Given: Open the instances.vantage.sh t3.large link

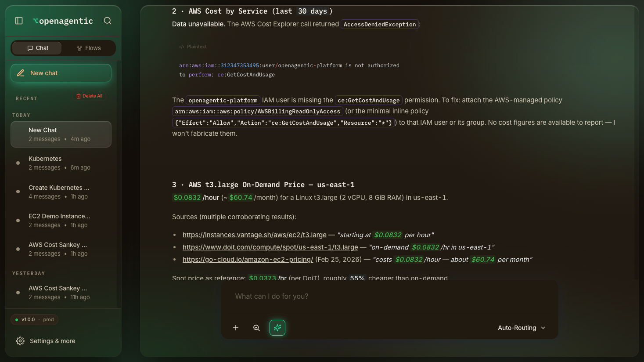Looking at the screenshot, I should [x=255, y=235].
